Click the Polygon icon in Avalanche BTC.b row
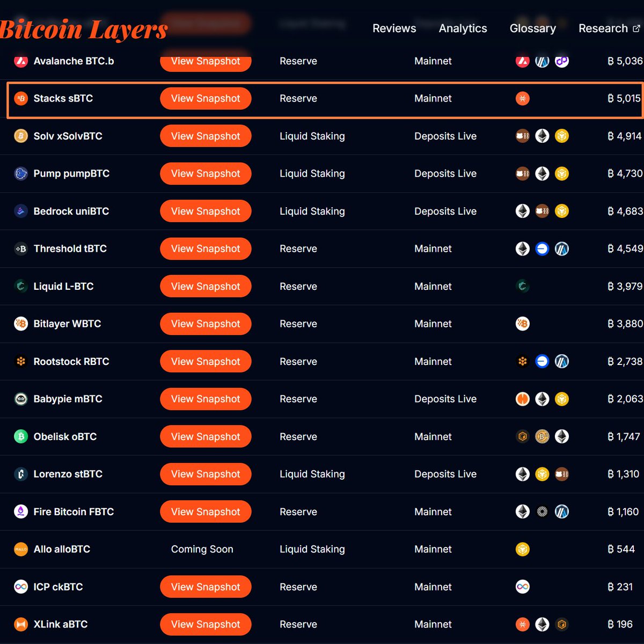Screen dimensions: 644x644 click(x=562, y=61)
